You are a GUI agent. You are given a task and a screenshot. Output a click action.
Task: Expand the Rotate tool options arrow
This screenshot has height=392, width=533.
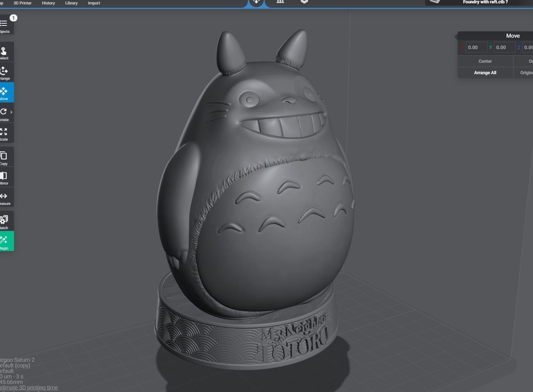[12, 112]
